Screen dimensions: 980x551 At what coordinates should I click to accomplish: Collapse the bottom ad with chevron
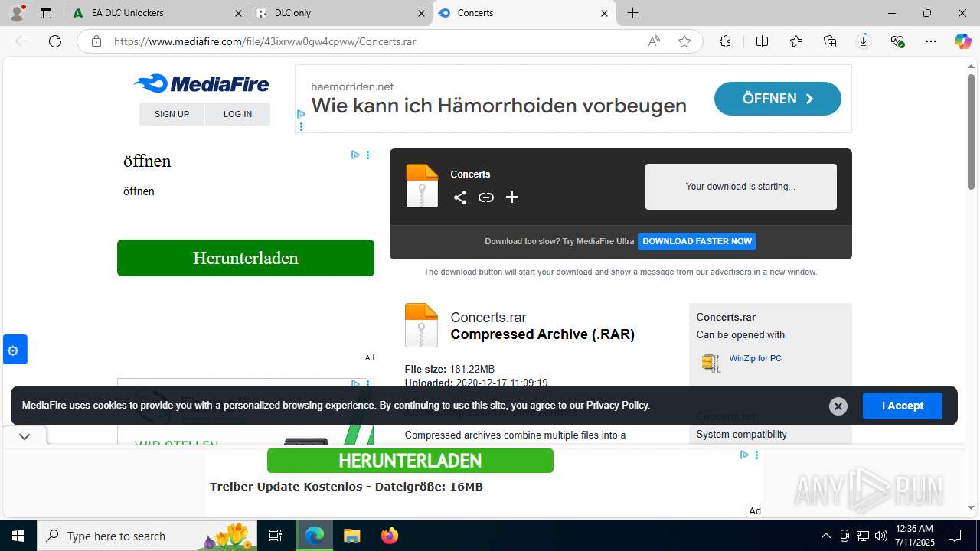point(24,436)
